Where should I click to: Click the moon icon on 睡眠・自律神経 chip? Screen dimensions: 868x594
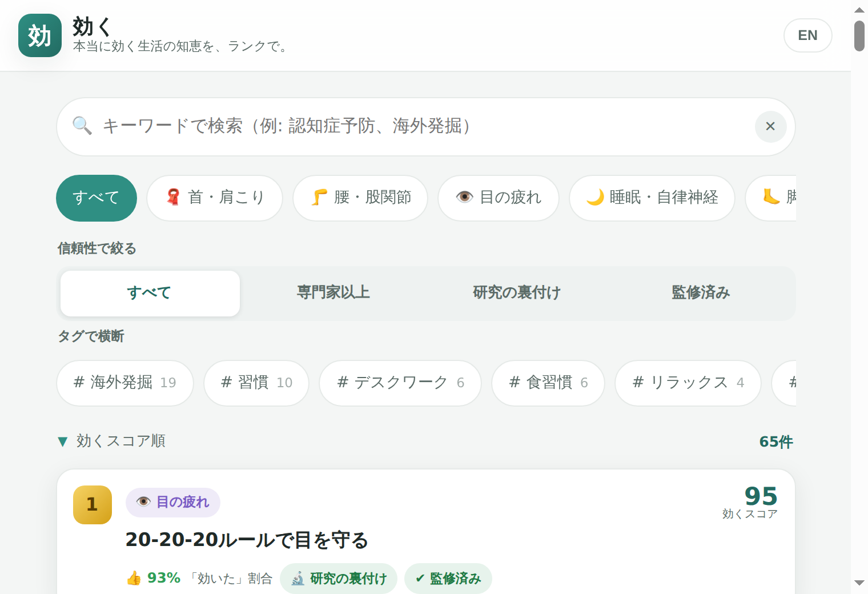[595, 197]
